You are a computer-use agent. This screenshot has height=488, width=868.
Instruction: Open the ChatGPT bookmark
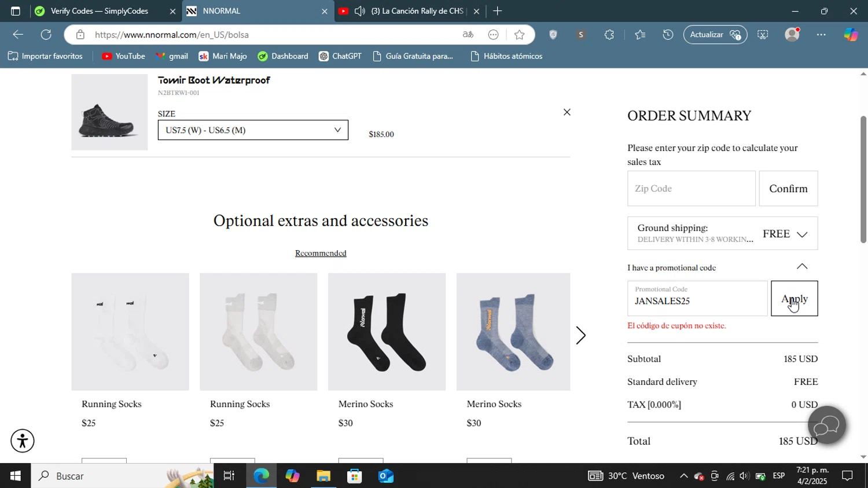[340, 56]
